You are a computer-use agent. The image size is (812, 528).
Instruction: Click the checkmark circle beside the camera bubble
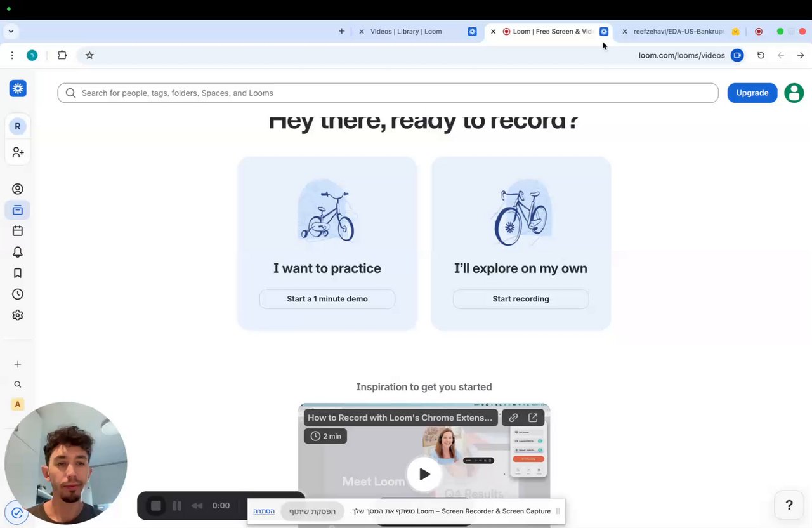[x=17, y=513]
